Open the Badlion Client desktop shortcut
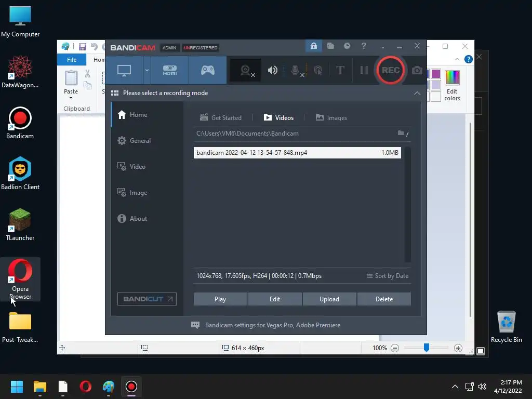 (20, 174)
